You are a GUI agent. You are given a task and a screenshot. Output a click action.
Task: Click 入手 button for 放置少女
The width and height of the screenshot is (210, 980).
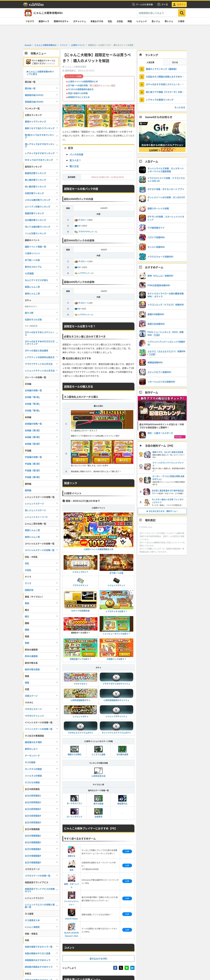tap(127, 851)
